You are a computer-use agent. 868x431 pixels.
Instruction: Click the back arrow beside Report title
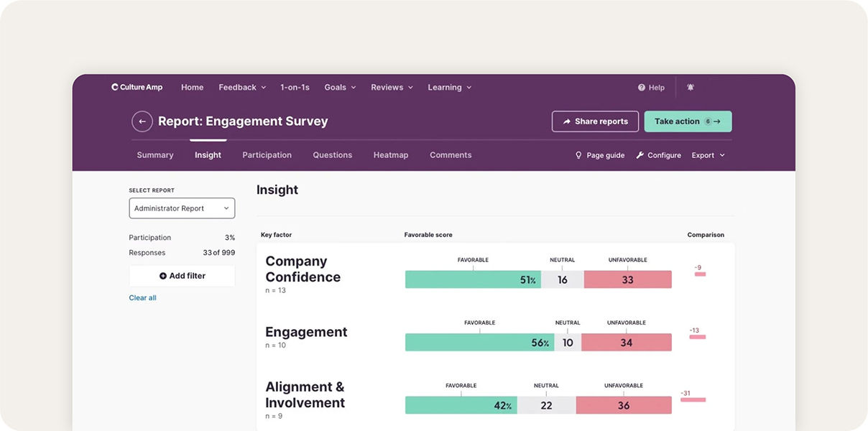click(142, 121)
